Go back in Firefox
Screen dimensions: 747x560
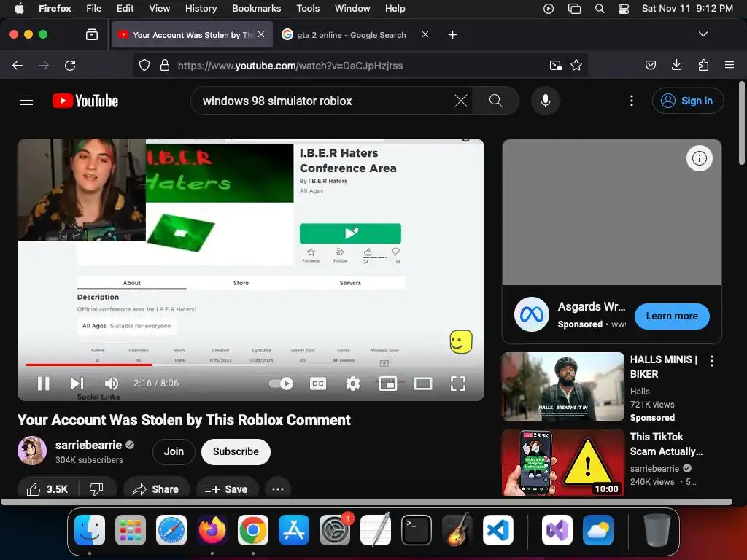tap(18, 65)
